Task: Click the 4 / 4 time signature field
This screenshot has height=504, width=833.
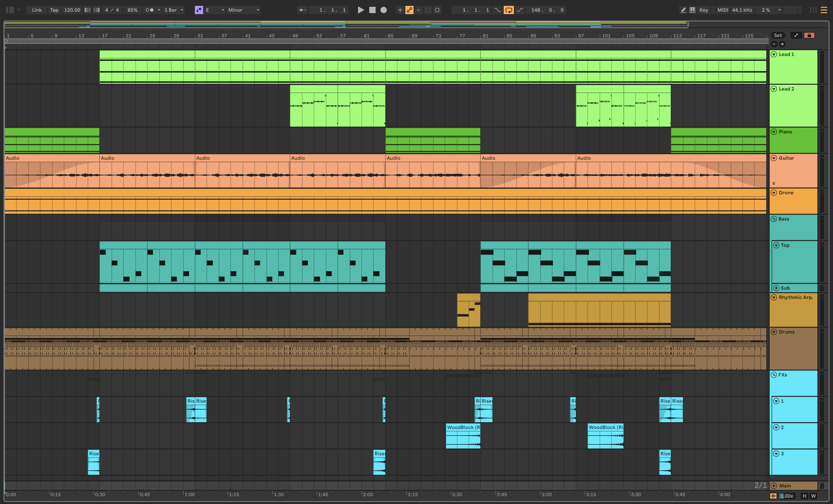Action: pos(112,10)
